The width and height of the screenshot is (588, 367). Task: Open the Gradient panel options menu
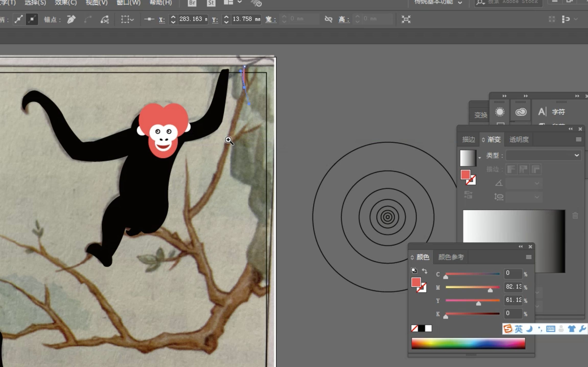[579, 139]
